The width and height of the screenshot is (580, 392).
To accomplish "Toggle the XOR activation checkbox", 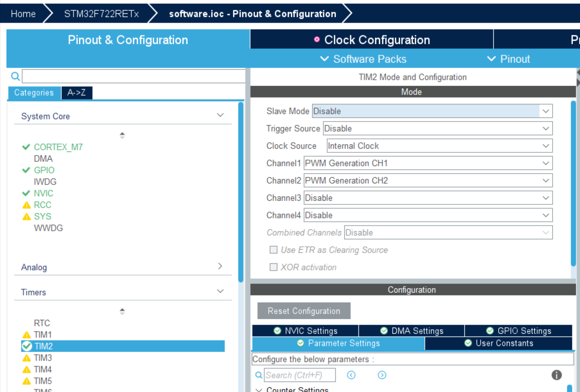I will [x=273, y=267].
